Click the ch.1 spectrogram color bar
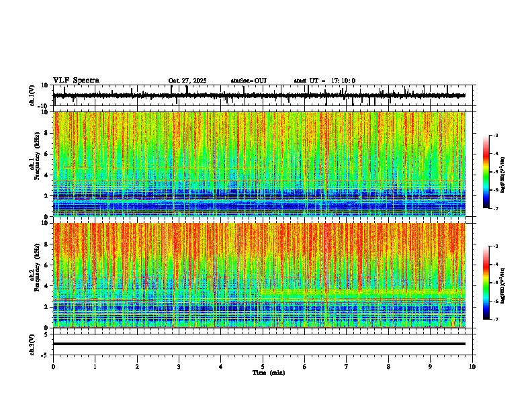 pyautogui.click(x=486, y=172)
